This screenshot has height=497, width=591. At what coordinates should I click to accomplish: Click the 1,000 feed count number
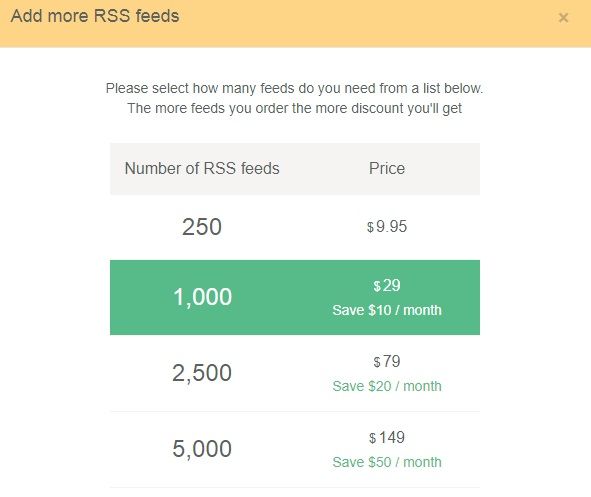(x=202, y=297)
